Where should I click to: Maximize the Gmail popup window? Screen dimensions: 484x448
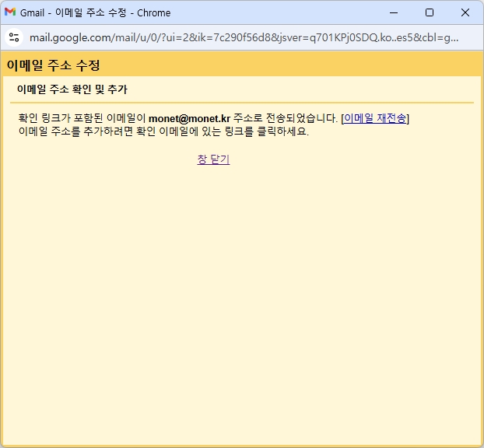(430, 12)
